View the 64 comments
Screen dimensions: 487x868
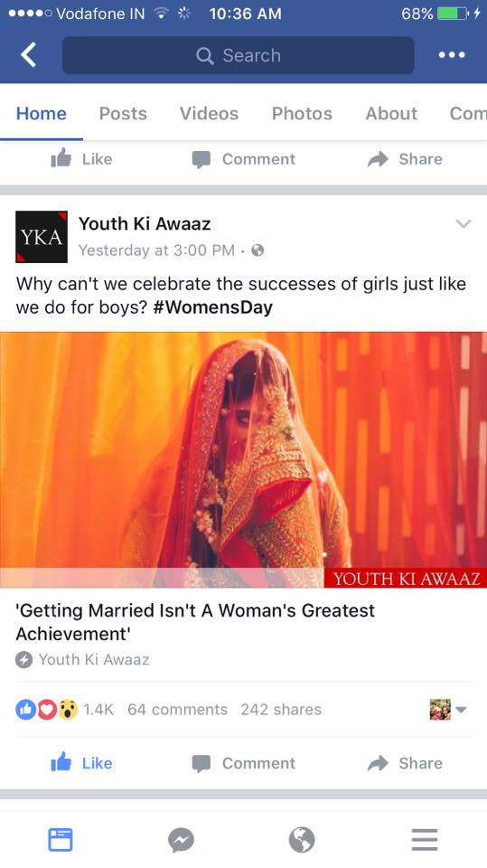click(177, 710)
